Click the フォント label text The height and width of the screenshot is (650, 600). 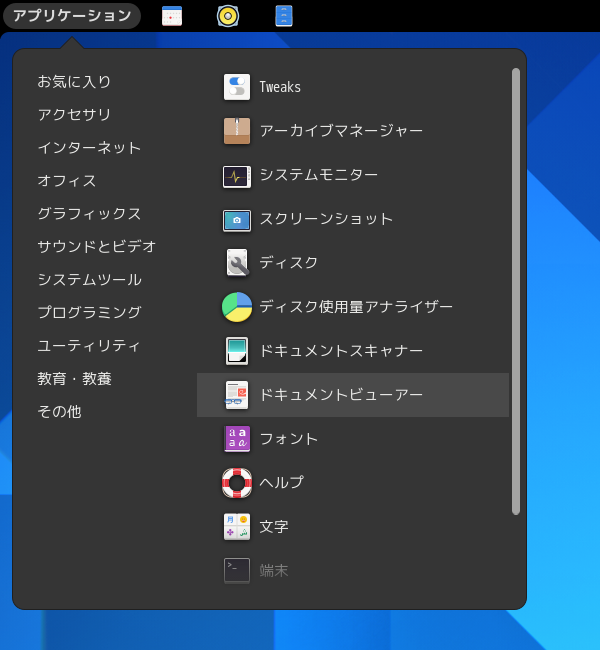point(289,439)
